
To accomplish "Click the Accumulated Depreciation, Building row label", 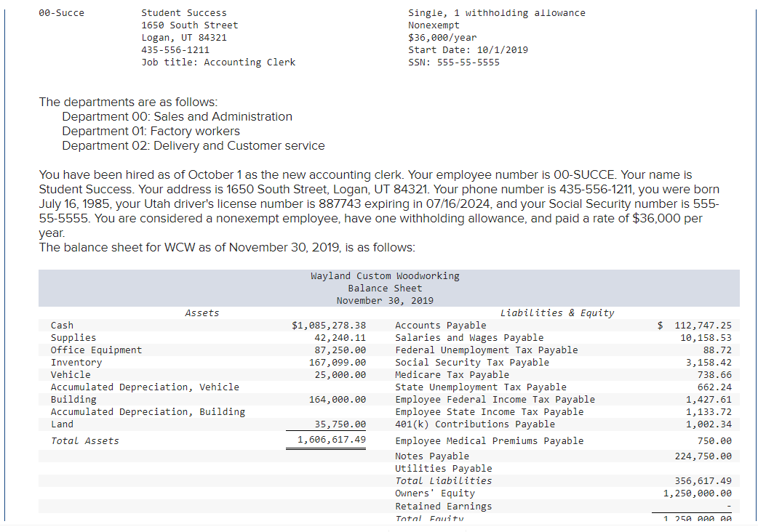I will click(x=148, y=412).
